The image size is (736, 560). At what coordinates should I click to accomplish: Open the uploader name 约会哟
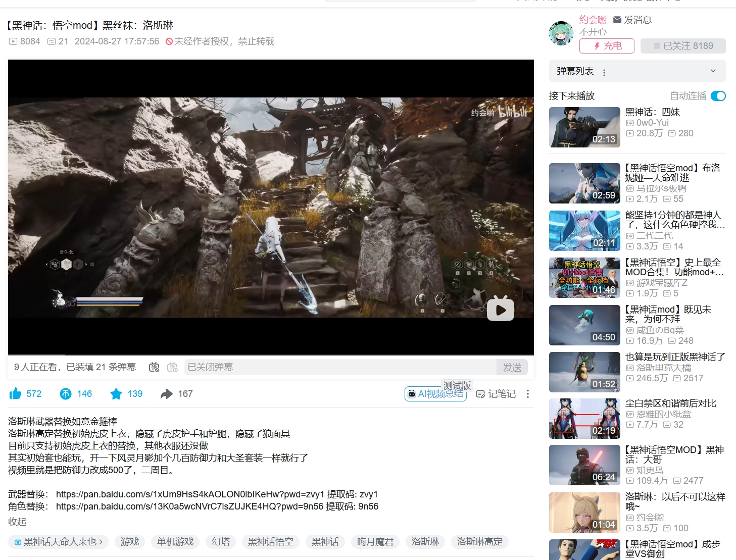point(593,20)
